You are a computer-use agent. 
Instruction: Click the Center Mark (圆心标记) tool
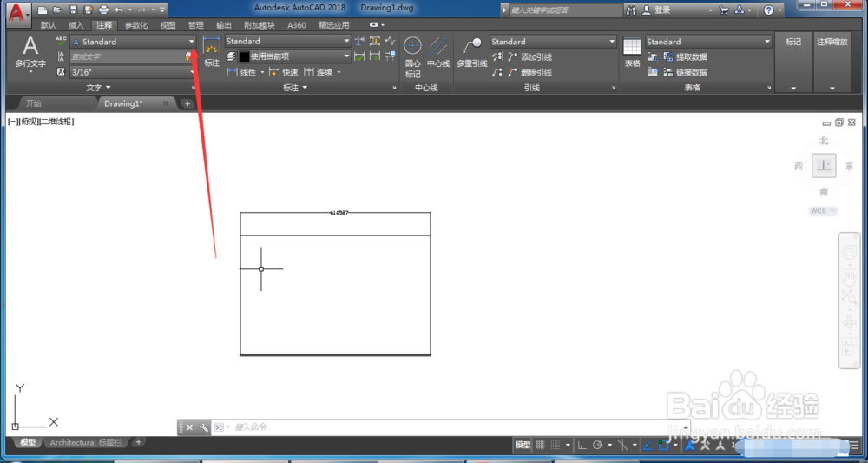pos(413,57)
